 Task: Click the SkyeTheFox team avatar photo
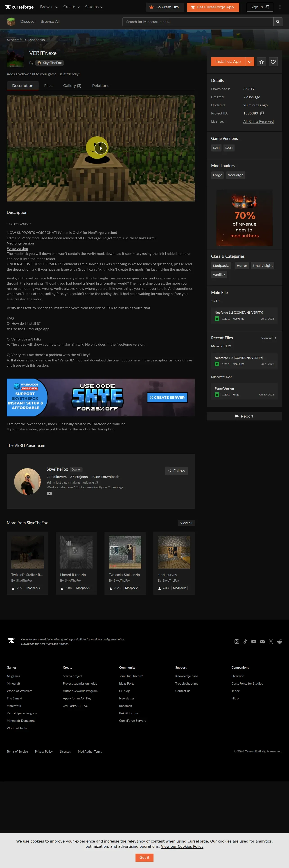pyautogui.click(x=28, y=481)
